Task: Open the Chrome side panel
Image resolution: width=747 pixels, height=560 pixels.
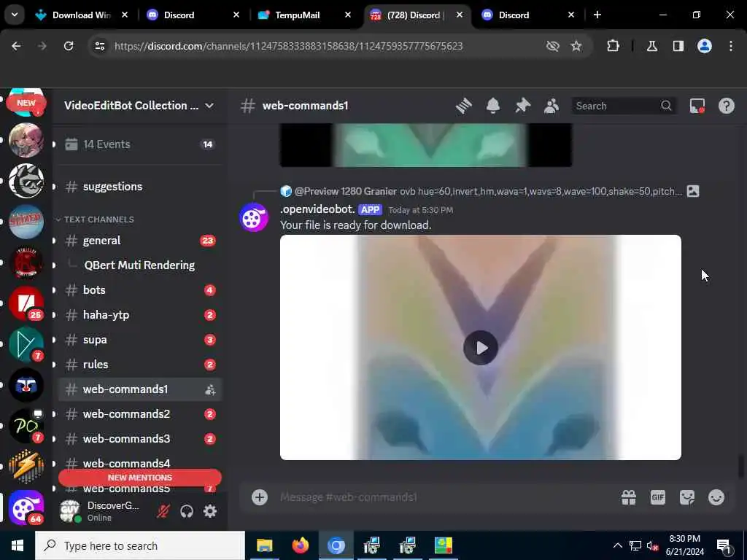Action: [678, 46]
